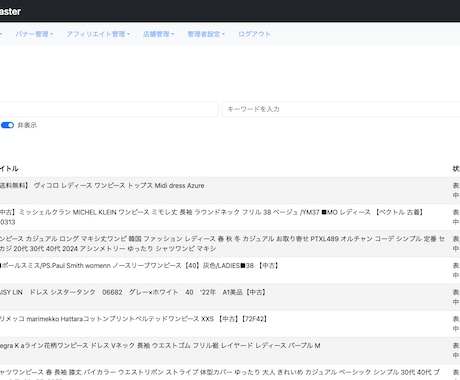Open the 店舗管理 dropdown
This screenshot has width=460, height=380.
(158, 34)
